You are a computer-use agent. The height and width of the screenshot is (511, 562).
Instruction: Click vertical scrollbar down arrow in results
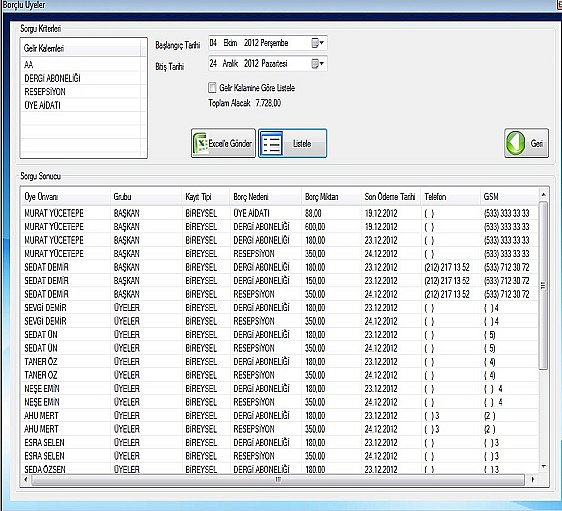[543, 467]
